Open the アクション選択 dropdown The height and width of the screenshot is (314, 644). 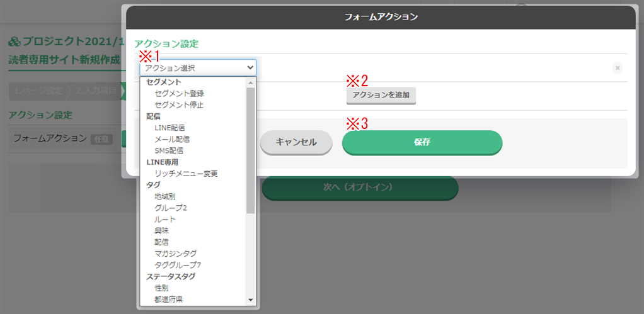click(x=198, y=67)
